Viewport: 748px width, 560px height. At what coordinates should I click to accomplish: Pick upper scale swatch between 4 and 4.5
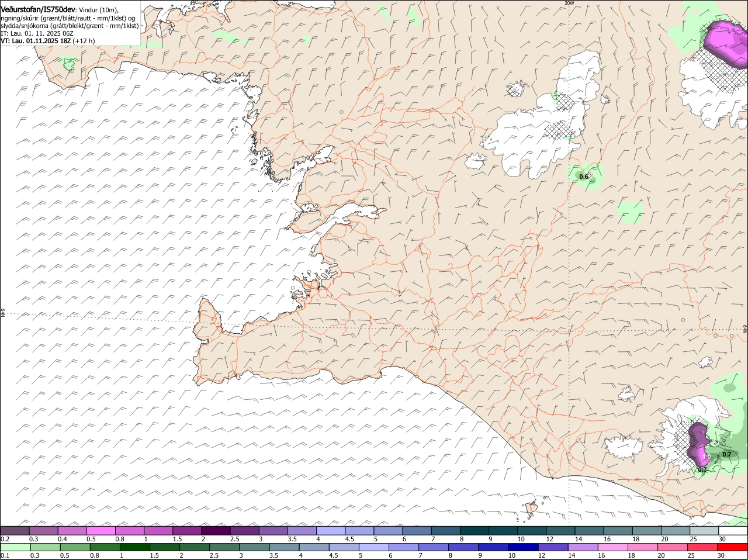click(331, 531)
